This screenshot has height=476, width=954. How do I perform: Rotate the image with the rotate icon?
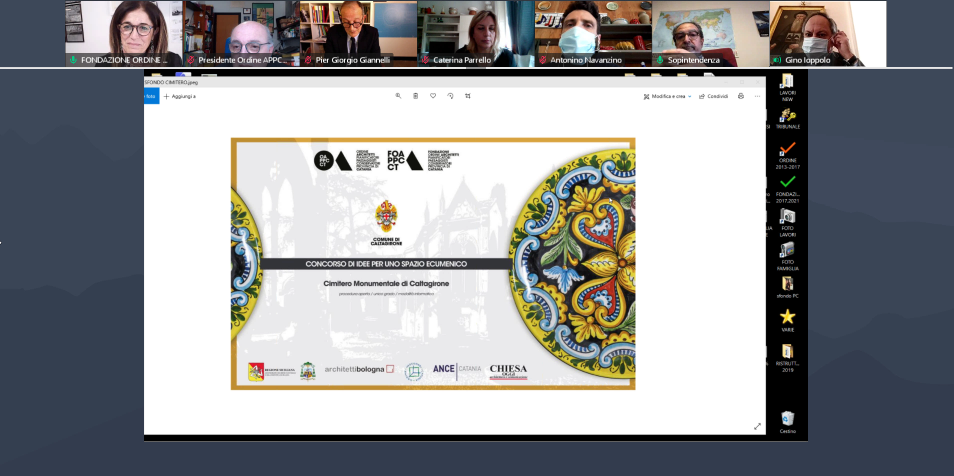pyautogui.click(x=450, y=96)
